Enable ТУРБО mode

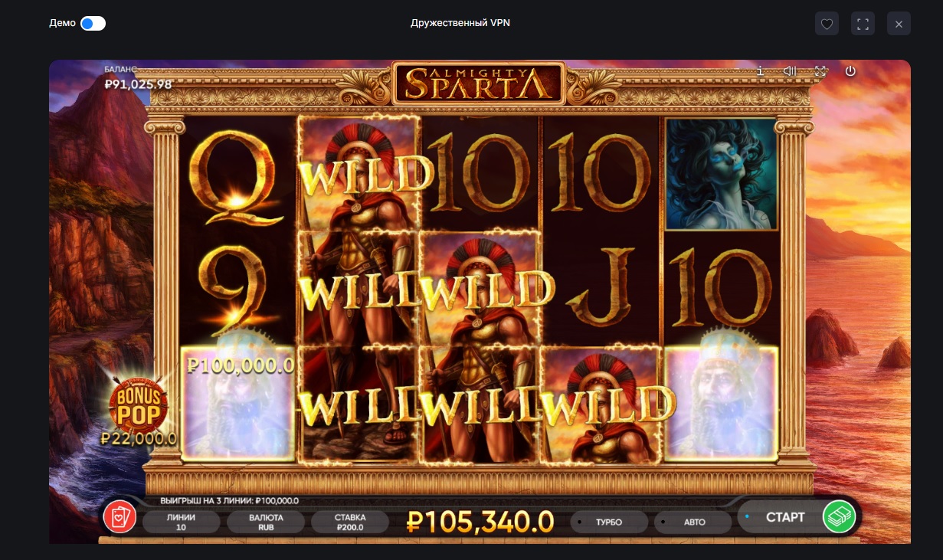click(610, 522)
